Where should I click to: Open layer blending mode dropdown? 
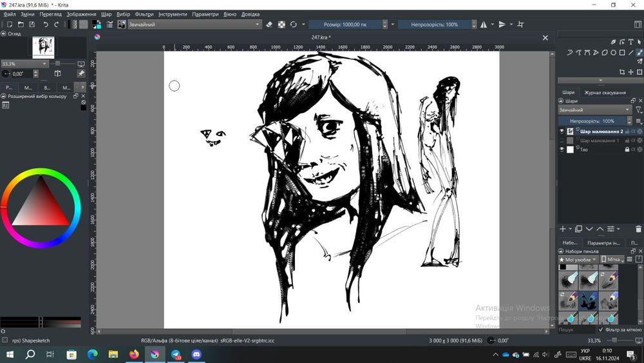point(594,110)
